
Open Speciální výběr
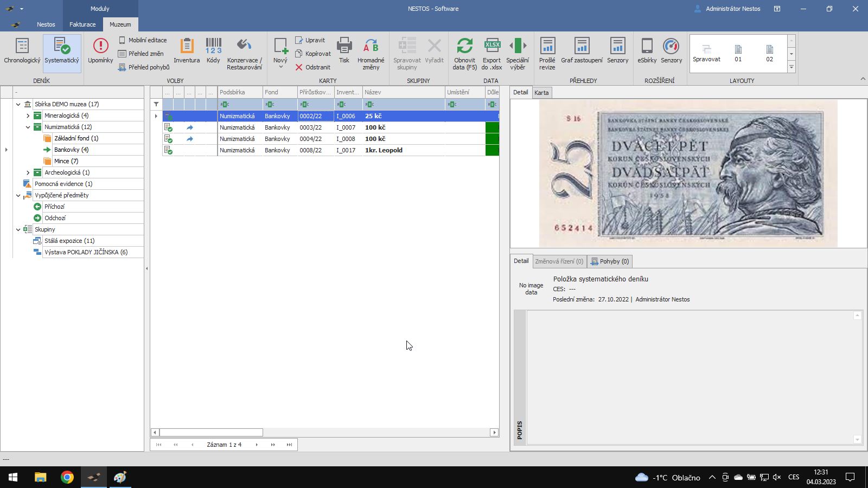pos(518,54)
